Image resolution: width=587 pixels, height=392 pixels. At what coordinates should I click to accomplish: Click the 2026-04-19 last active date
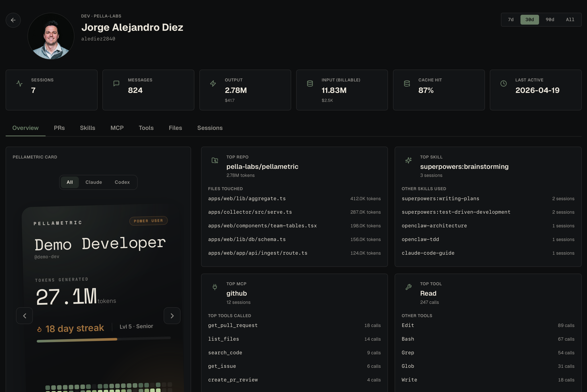537,90
